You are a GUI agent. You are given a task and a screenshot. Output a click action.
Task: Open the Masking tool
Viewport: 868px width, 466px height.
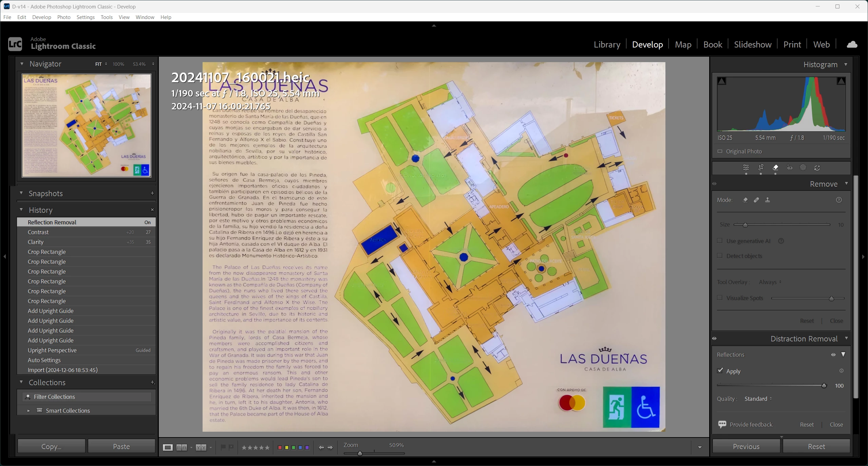803,168
